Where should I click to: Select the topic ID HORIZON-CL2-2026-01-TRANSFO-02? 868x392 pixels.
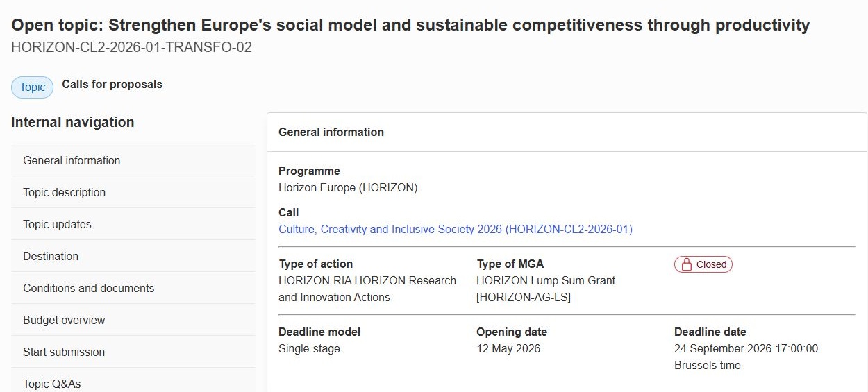coord(132,47)
